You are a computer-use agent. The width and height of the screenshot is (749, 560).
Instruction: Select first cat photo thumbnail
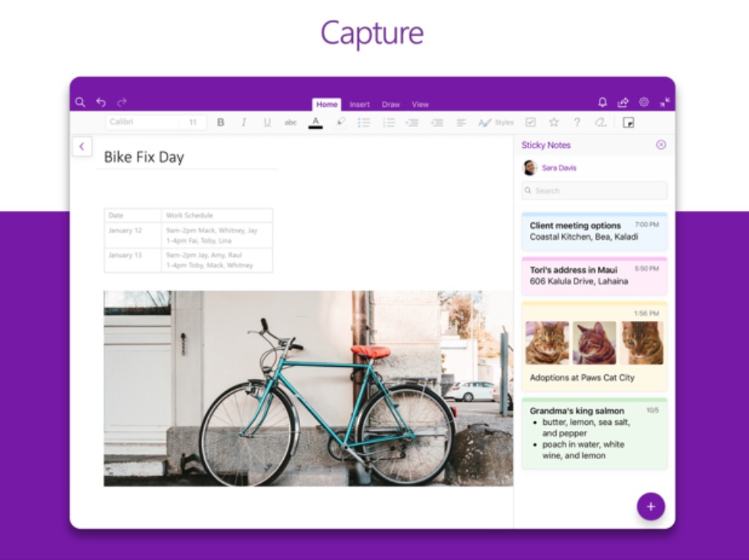click(x=548, y=343)
